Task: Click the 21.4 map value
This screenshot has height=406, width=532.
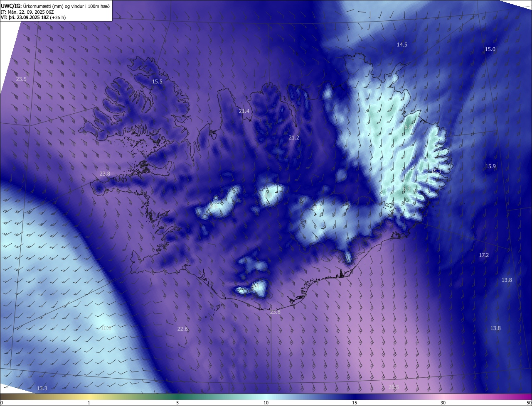Action: tap(244, 111)
